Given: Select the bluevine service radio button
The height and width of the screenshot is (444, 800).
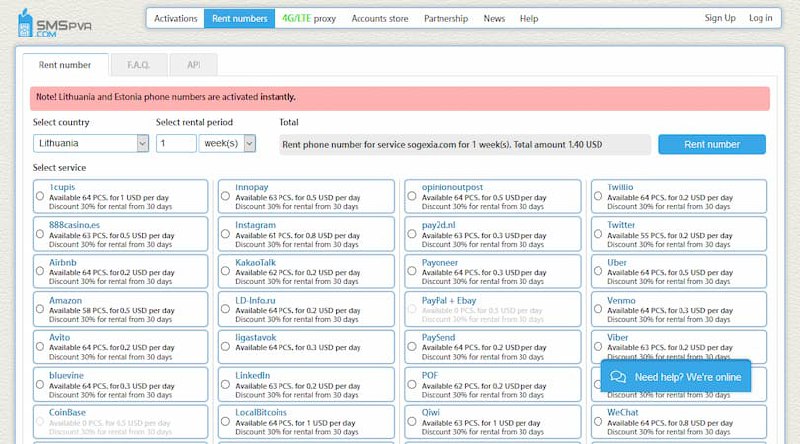Looking at the screenshot, I should [x=40, y=384].
